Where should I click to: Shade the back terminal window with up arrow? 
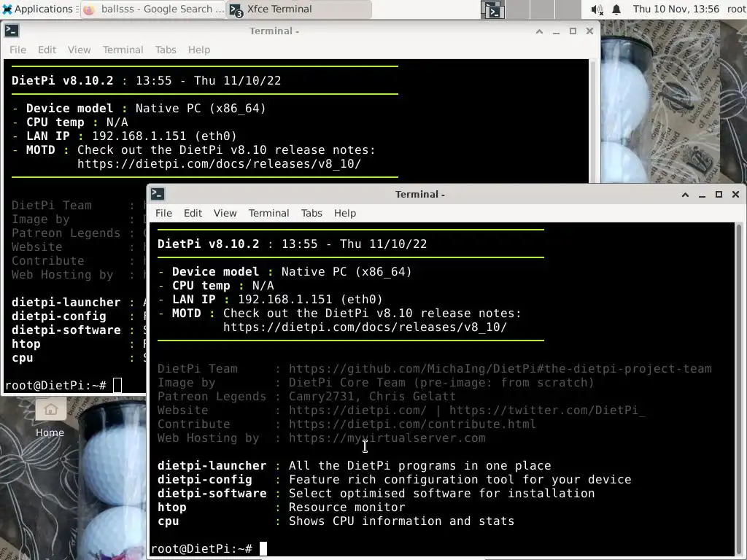(x=539, y=31)
